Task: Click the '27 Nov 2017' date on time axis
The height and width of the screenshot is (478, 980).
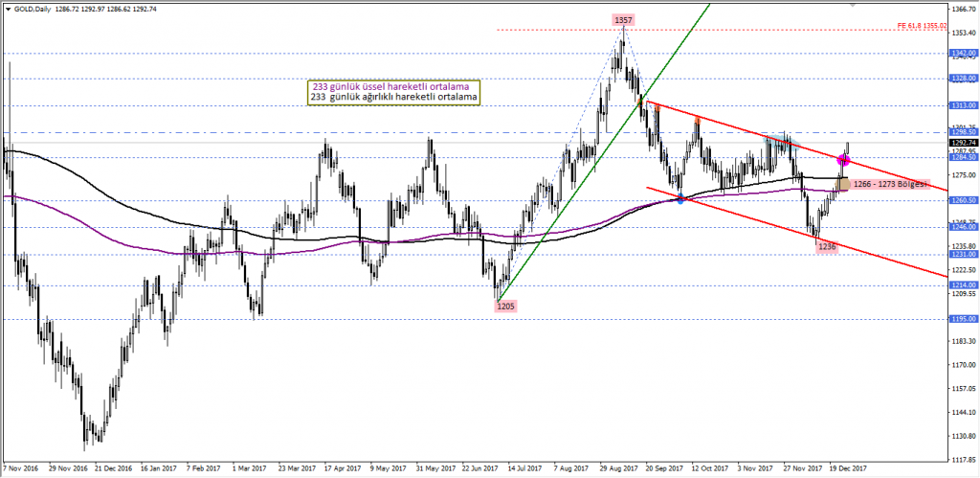Action: point(802,468)
